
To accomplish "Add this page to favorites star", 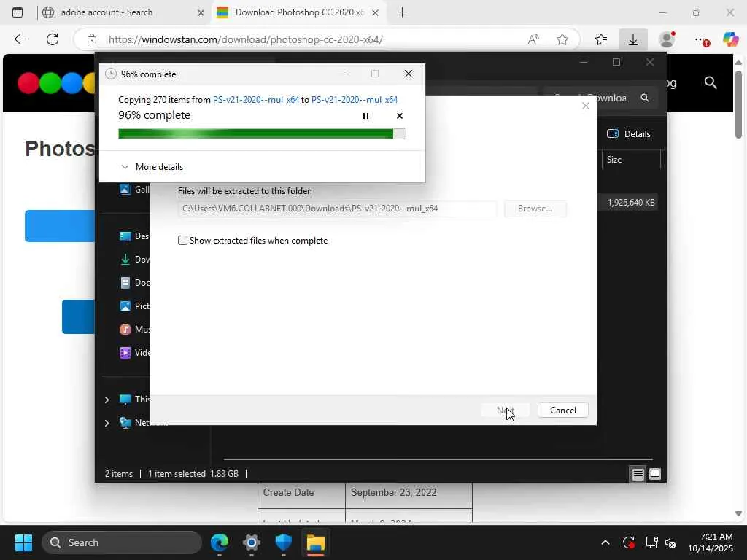I will click(562, 39).
